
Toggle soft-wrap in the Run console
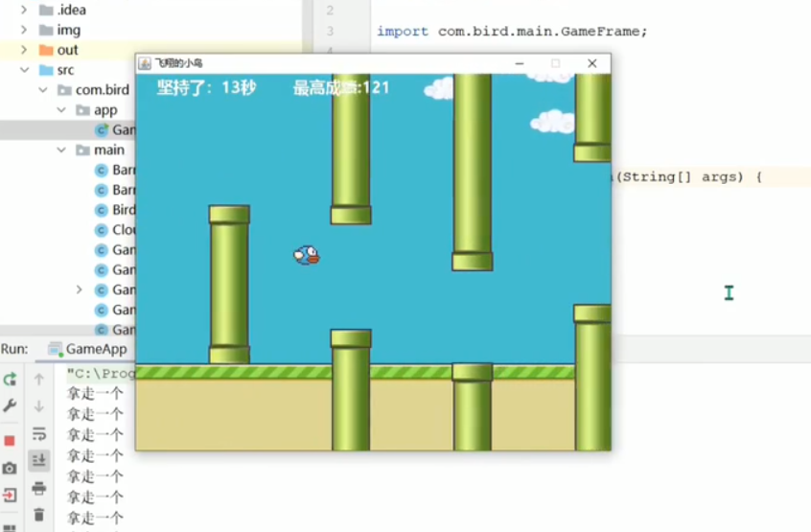[x=38, y=433]
